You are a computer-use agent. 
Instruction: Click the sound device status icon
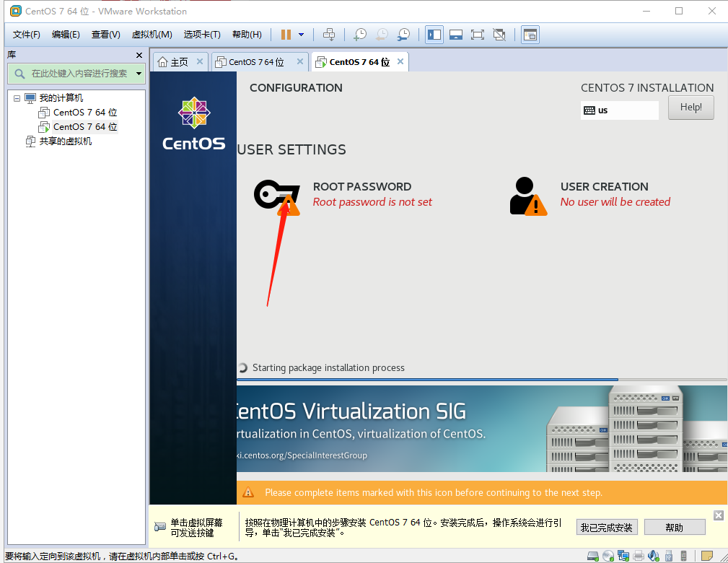(652, 556)
